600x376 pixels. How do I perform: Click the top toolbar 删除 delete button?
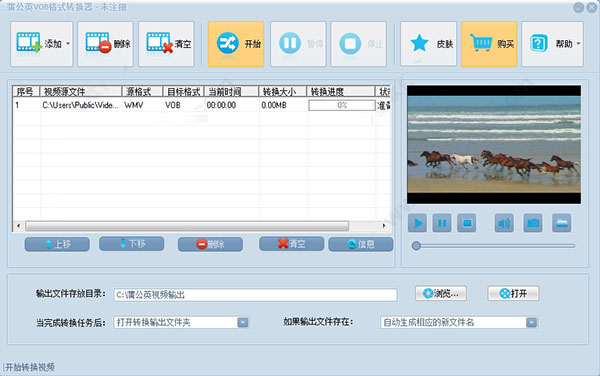105,44
